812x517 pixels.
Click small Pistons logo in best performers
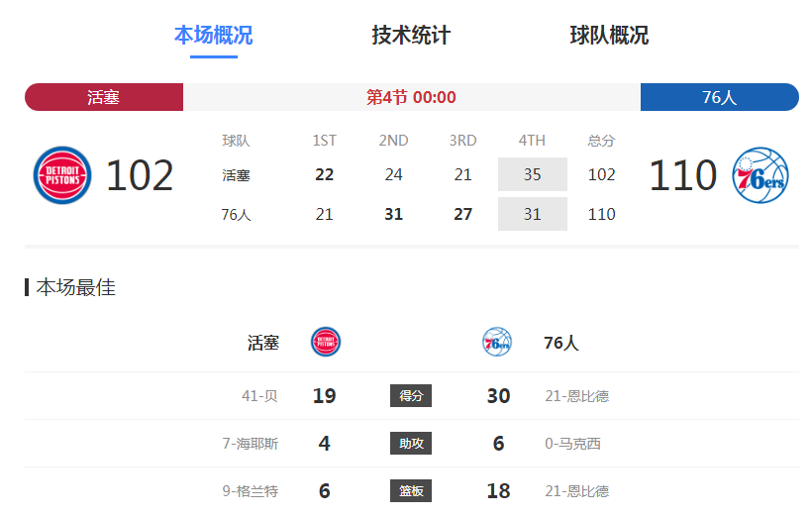(x=326, y=343)
